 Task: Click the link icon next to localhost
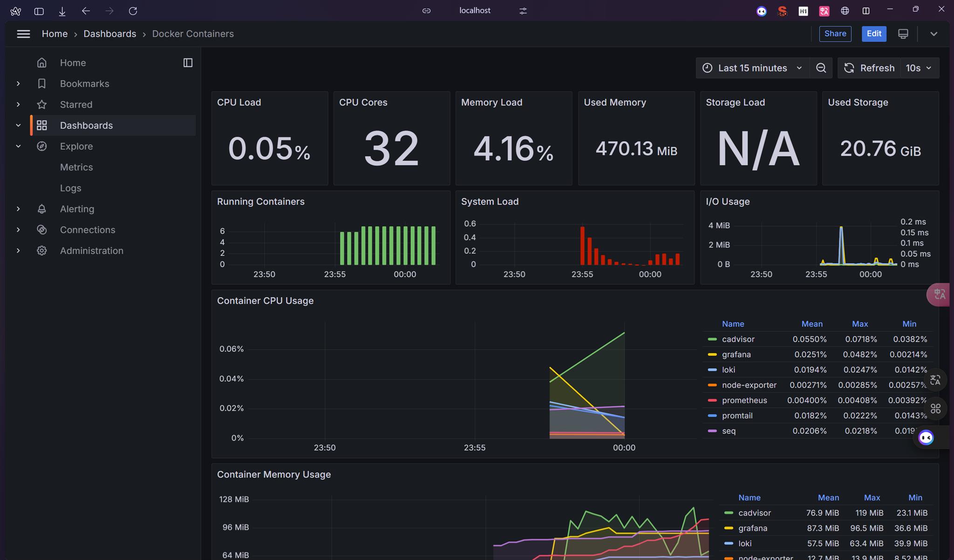point(426,11)
